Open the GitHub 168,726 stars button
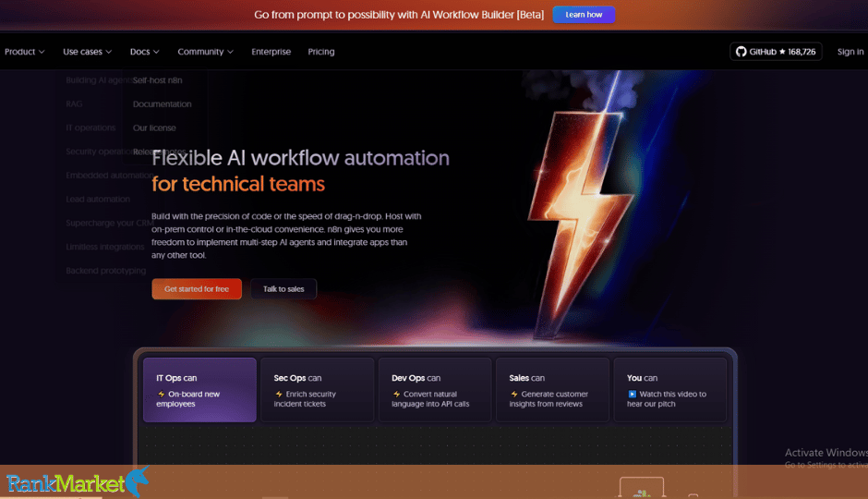This screenshot has width=868, height=499. (x=776, y=52)
